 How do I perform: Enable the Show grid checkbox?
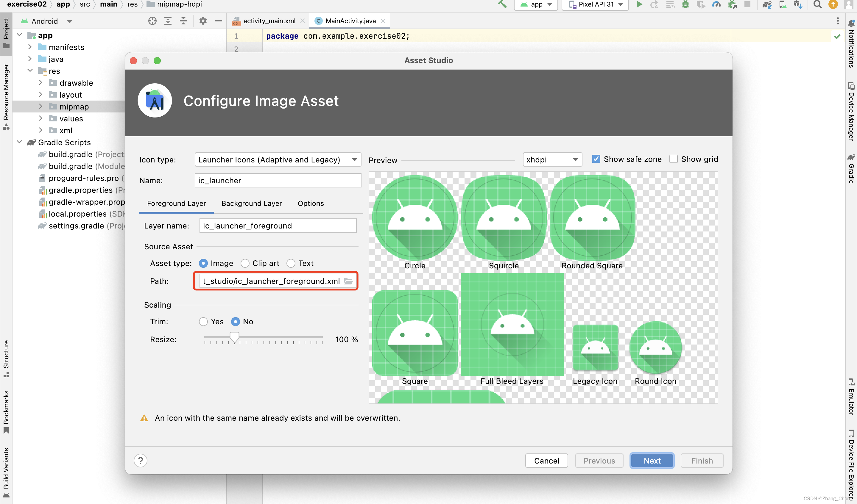coord(673,159)
